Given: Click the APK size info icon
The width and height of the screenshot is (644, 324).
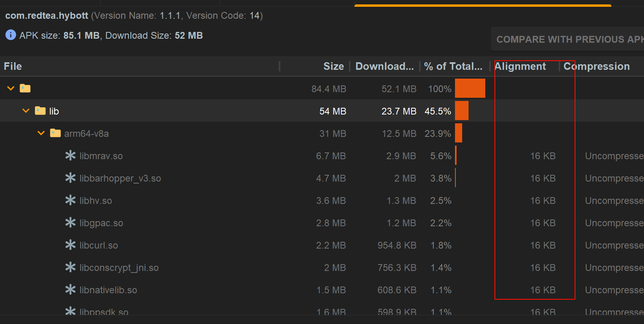Looking at the screenshot, I should tap(11, 35).
